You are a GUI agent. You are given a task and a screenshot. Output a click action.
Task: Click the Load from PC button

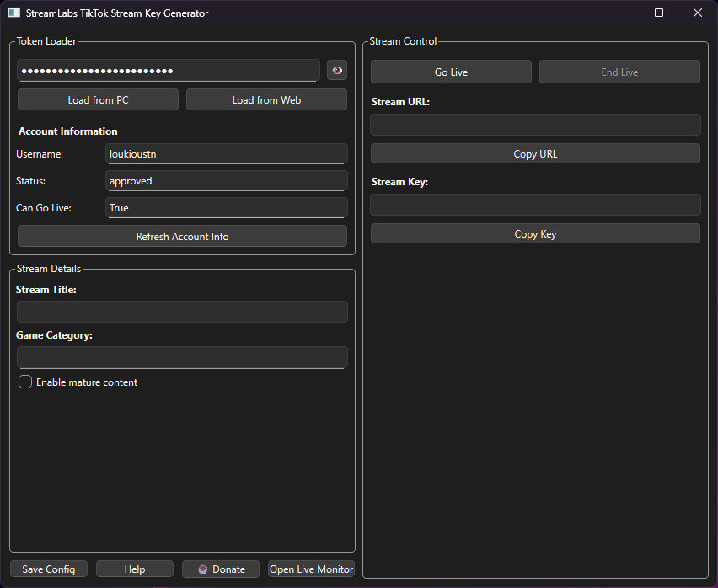pos(98,99)
